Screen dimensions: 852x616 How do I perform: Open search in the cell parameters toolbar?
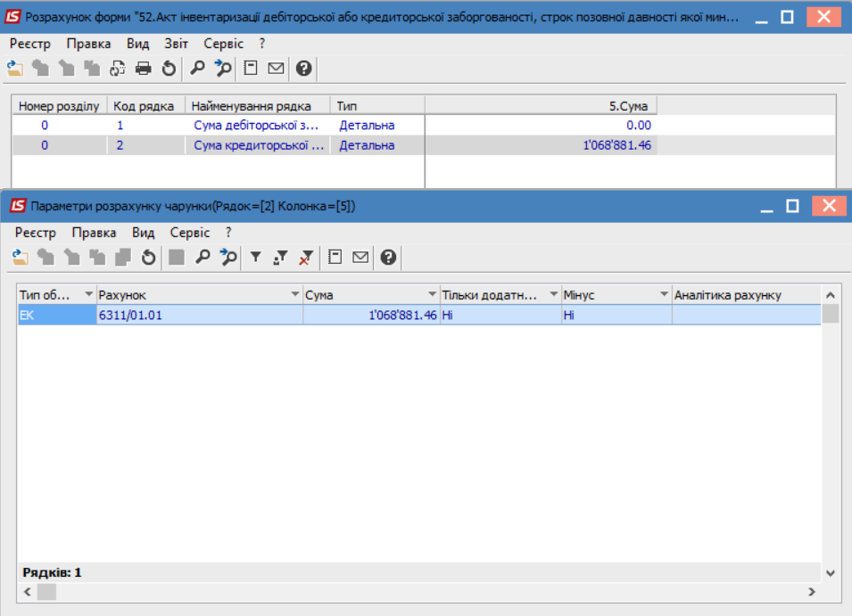203,258
